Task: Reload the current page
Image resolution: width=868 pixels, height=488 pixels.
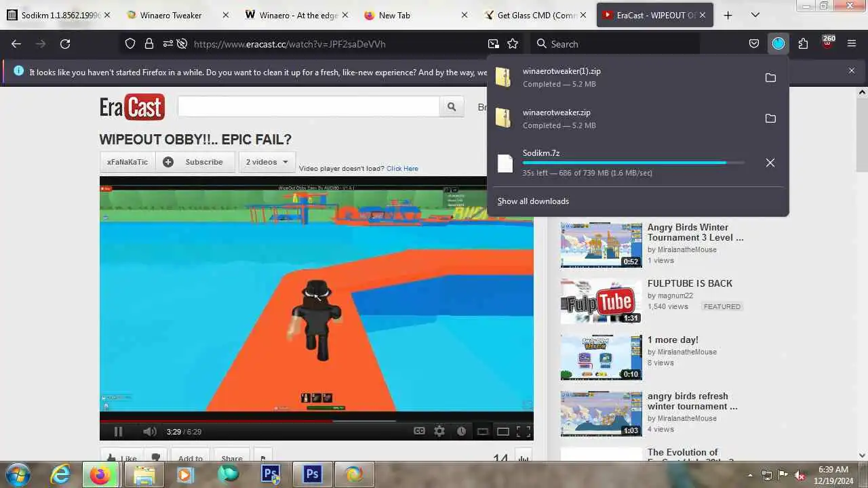Action: point(65,43)
